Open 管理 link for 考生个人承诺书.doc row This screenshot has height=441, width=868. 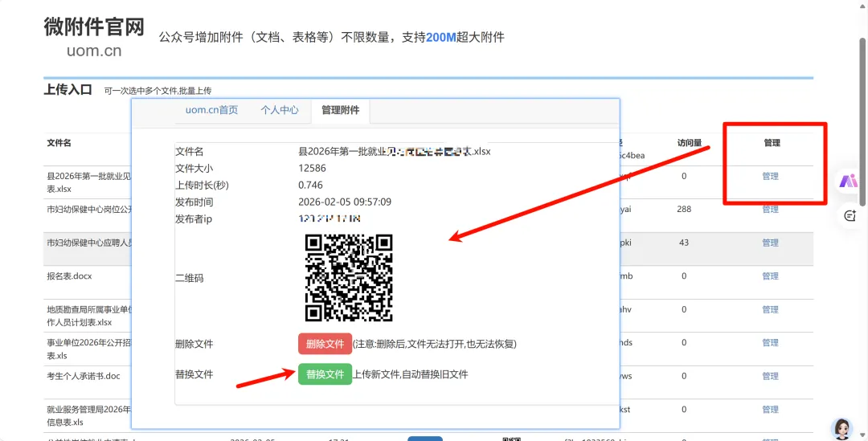(770, 376)
